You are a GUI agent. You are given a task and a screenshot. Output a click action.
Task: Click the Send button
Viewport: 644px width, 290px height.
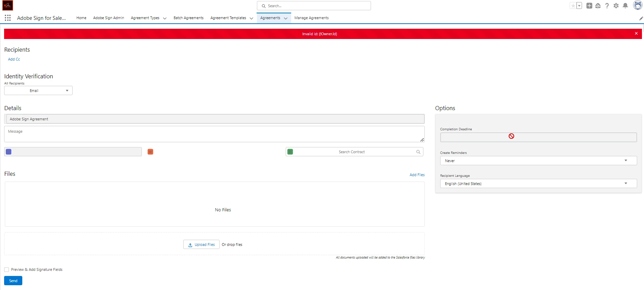[x=13, y=281]
